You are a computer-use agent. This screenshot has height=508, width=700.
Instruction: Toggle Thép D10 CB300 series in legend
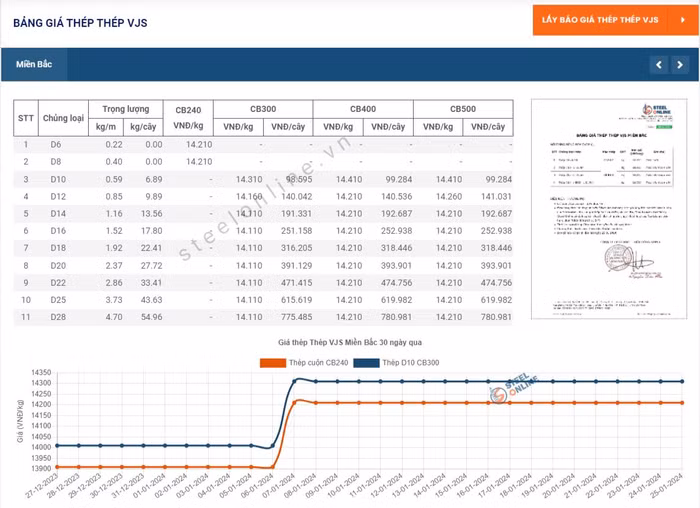coord(412,362)
